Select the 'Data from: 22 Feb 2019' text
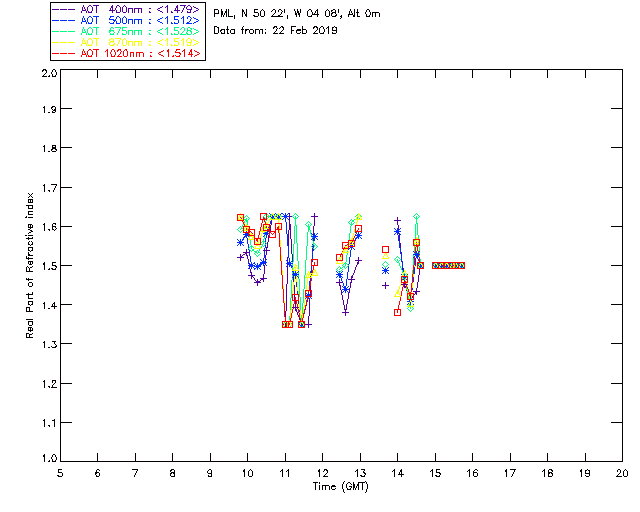This screenshot has width=640, height=512. click(276, 31)
